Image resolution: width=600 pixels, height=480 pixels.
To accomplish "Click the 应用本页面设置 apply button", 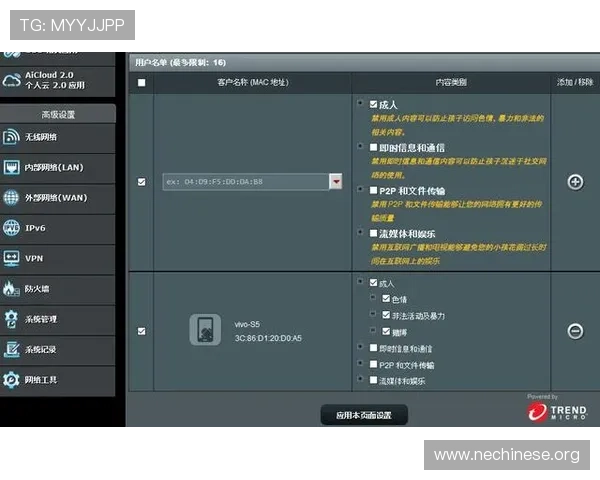I will point(364,414).
